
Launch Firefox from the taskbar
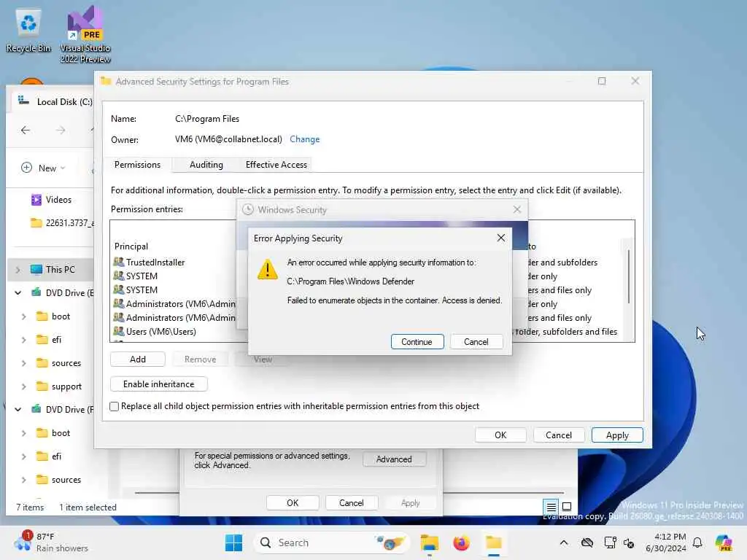pyautogui.click(x=461, y=542)
